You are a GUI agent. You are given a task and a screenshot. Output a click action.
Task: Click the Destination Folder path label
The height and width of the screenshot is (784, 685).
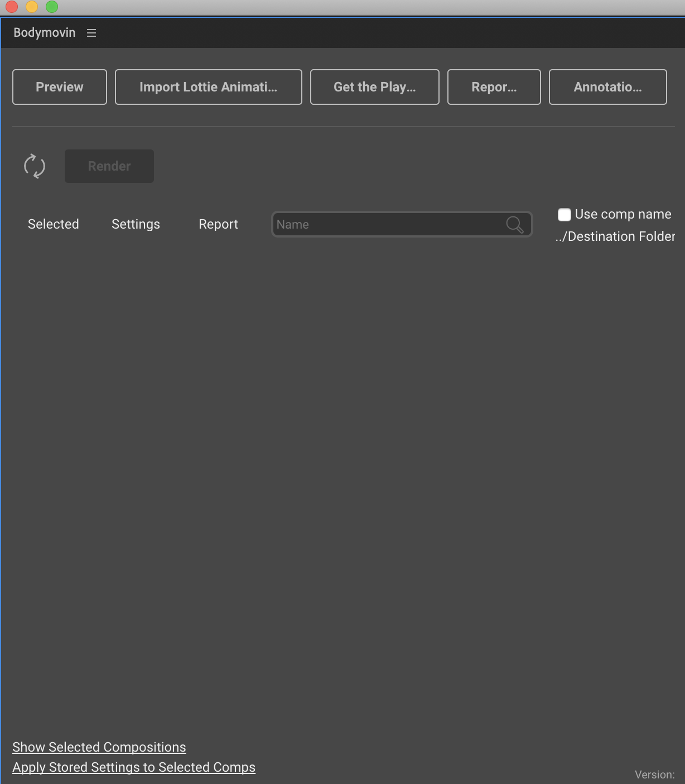(615, 236)
